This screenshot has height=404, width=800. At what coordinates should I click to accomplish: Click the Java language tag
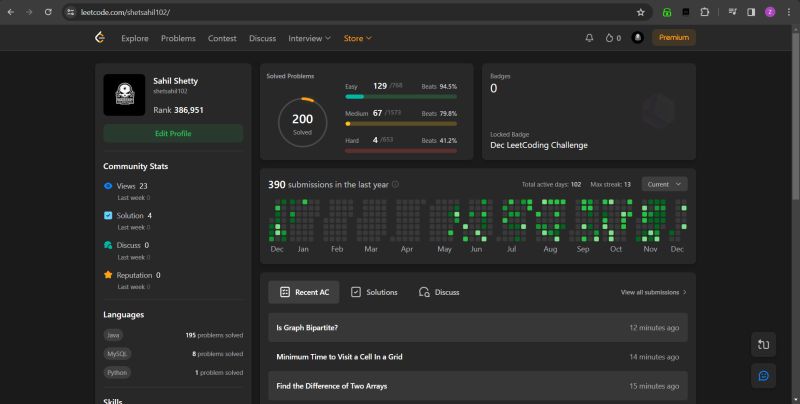point(113,335)
